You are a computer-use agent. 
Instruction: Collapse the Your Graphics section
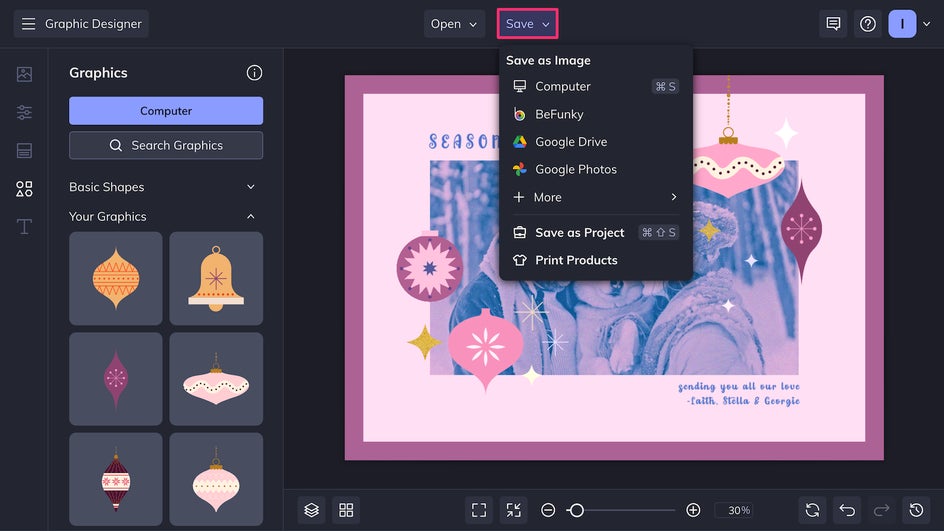(x=166, y=216)
